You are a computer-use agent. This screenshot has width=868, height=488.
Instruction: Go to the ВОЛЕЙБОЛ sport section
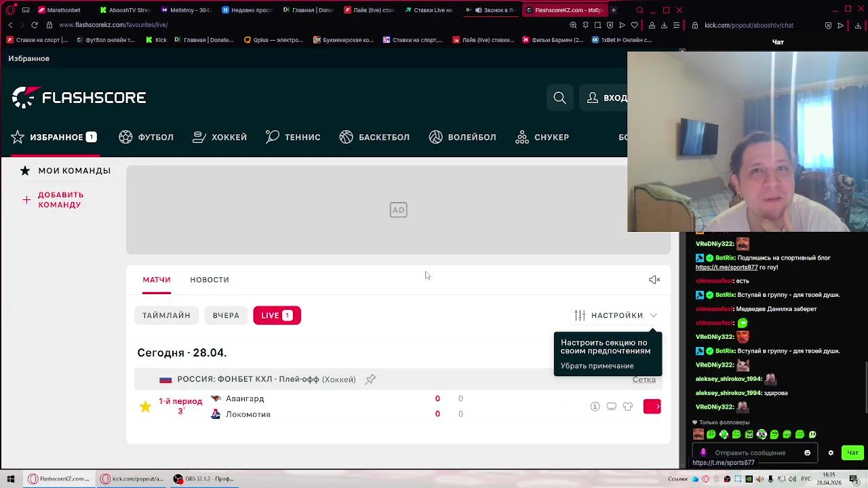click(x=462, y=137)
